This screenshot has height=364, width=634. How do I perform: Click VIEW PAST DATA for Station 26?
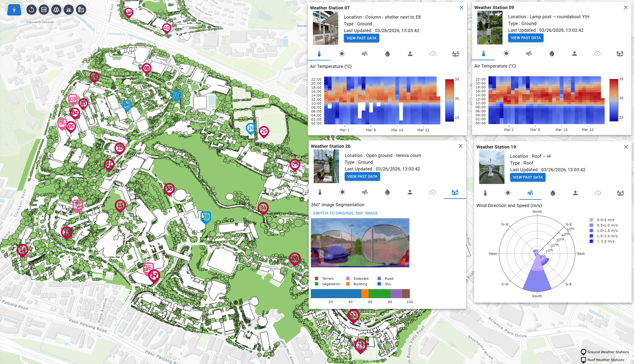click(362, 176)
